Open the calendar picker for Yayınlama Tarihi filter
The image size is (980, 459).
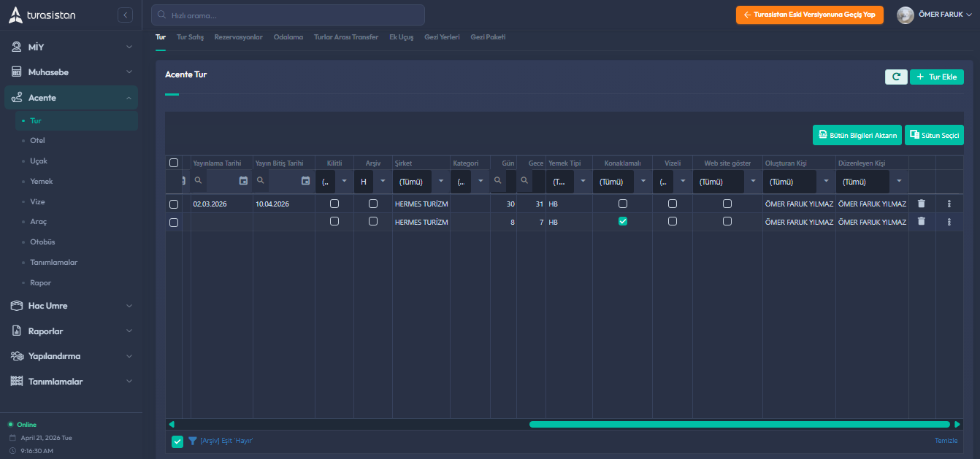(244, 181)
